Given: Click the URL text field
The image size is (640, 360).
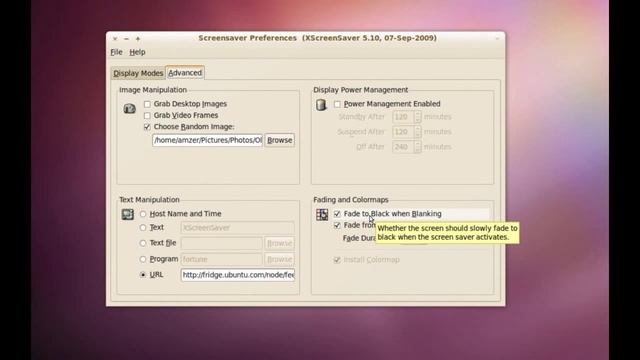Looking at the screenshot, I should click(x=238, y=275).
